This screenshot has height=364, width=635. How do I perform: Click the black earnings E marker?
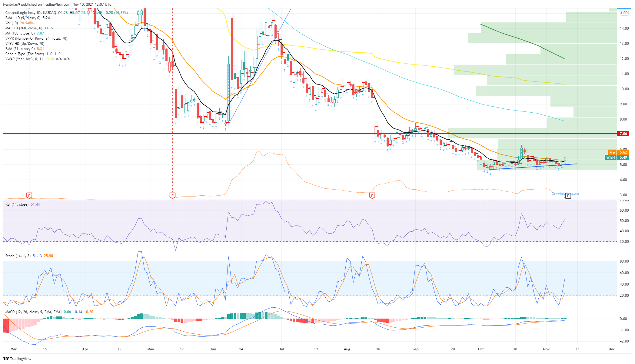point(568,196)
